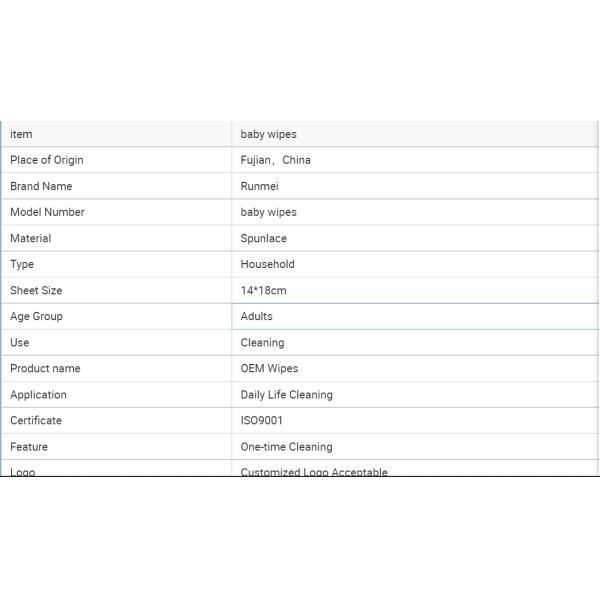The width and height of the screenshot is (600, 600).
Task: Click the 'item' label cell
Action: [x=22, y=134]
